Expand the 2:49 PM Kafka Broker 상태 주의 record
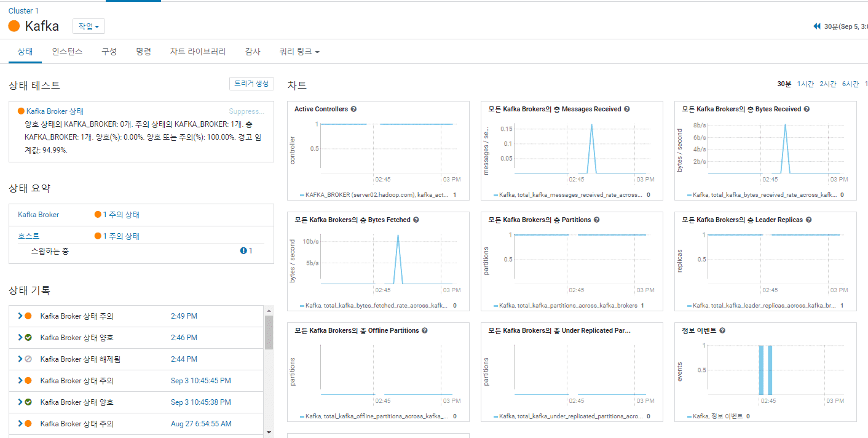 (20, 316)
